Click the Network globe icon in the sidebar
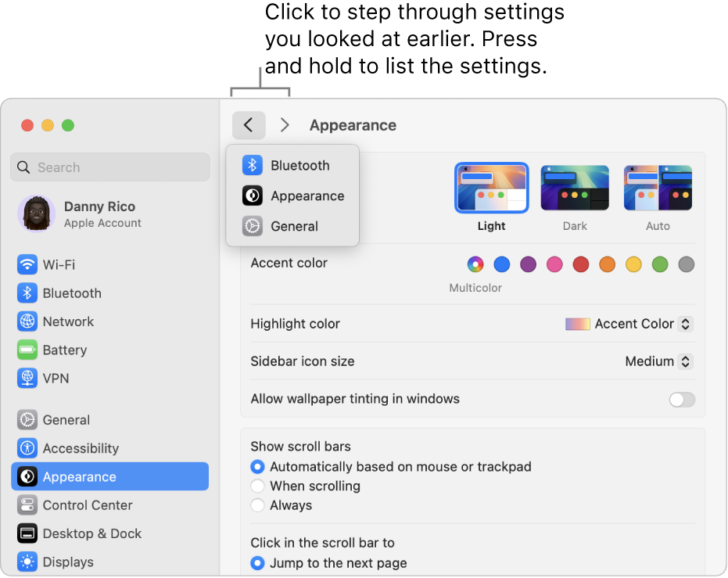This screenshot has height=578, width=728. click(x=27, y=321)
